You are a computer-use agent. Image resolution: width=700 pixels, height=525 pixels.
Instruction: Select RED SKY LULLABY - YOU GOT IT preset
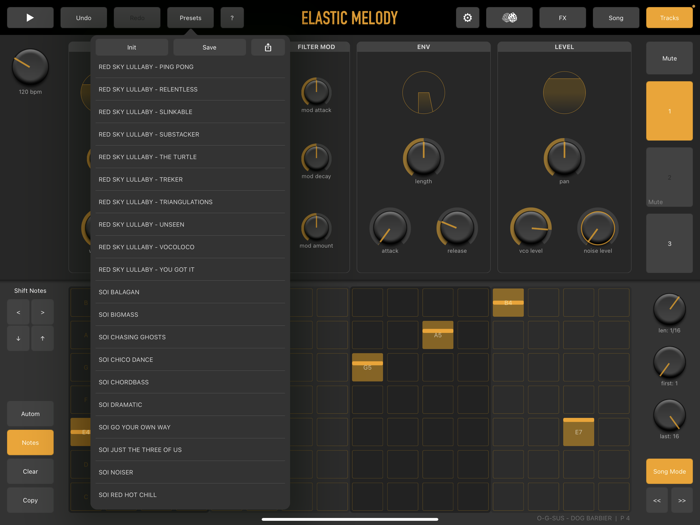coord(190,270)
